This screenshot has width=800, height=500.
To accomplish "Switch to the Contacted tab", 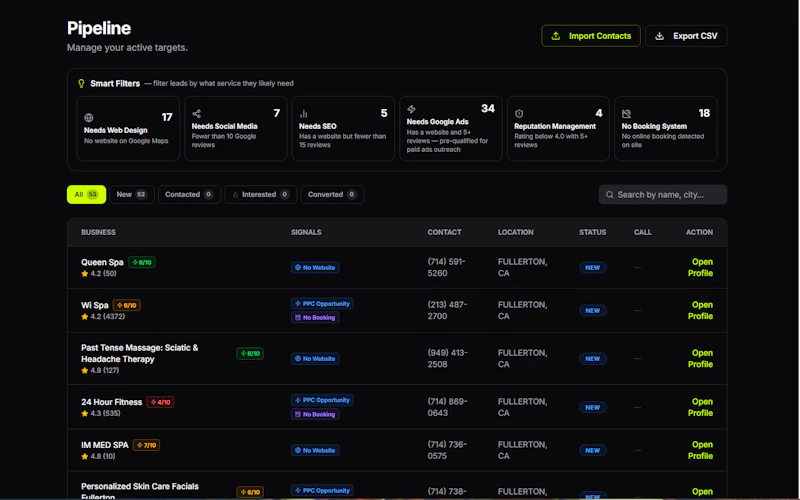I will pos(189,194).
